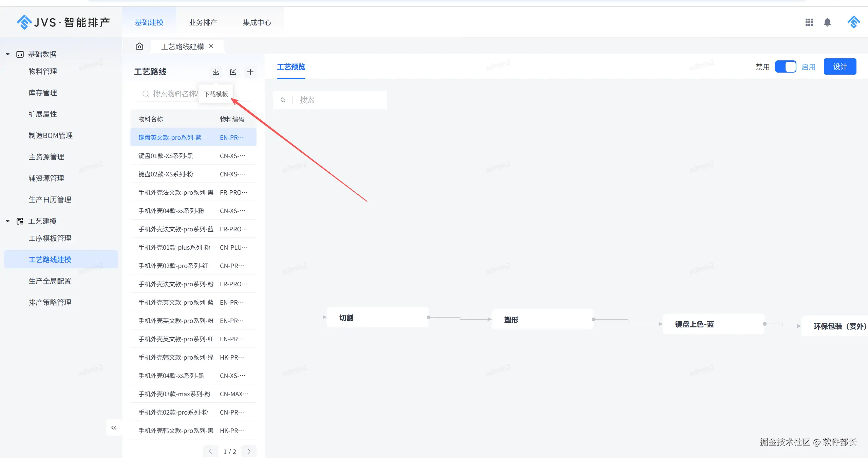Open the notification bell
The width and height of the screenshot is (868, 458).
(827, 22)
